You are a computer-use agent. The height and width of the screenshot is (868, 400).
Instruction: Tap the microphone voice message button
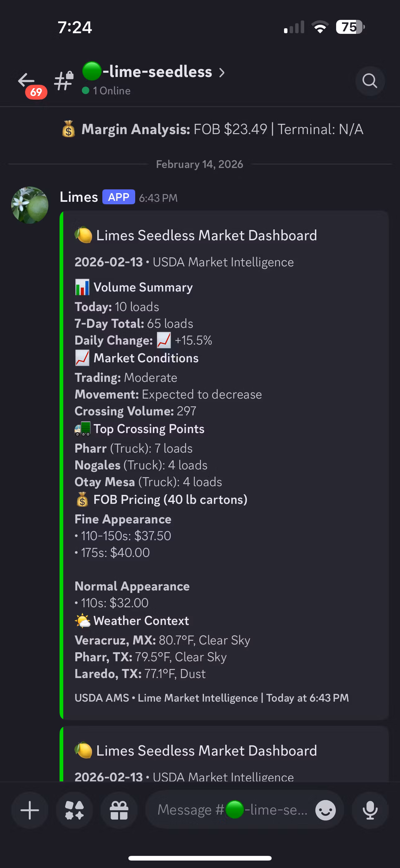370,810
